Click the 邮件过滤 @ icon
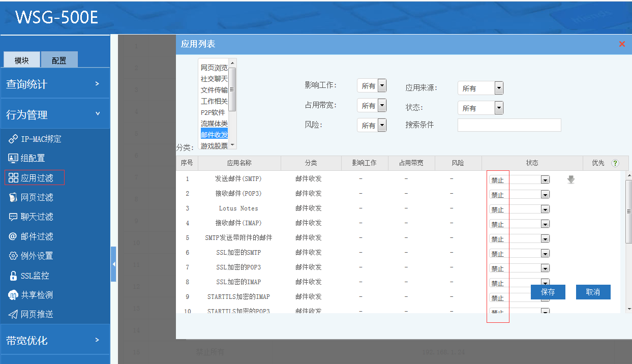The image size is (632, 364). pyautogui.click(x=13, y=236)
